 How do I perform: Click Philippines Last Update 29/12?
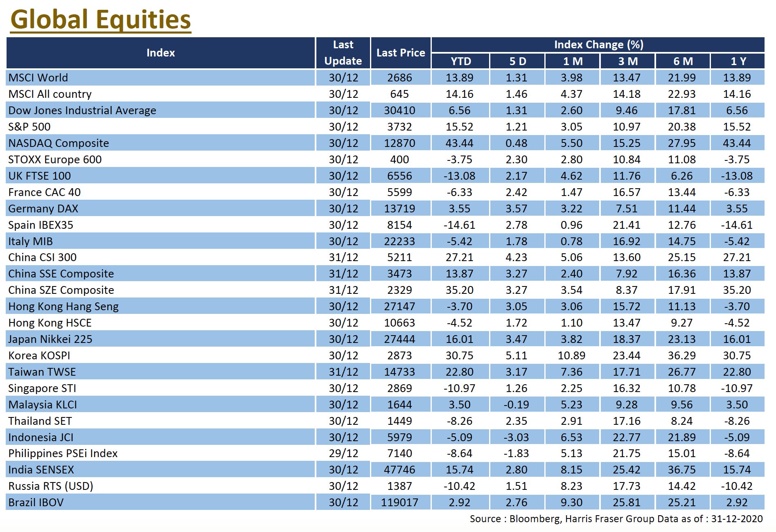point(343,453)
